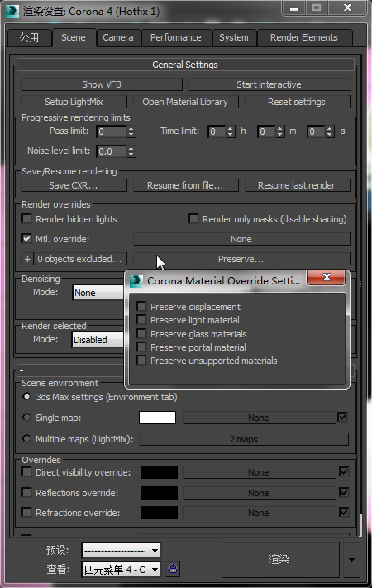Uncheck Mtl. override checkbox
This screenshot has width=372, height=588.
coord(27,238)
